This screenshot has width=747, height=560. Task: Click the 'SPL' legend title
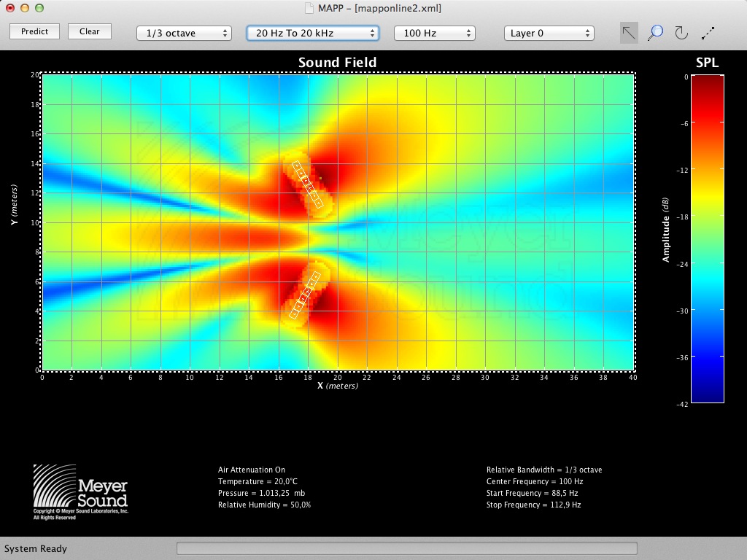pyautogui.click(x=707, y=63)
